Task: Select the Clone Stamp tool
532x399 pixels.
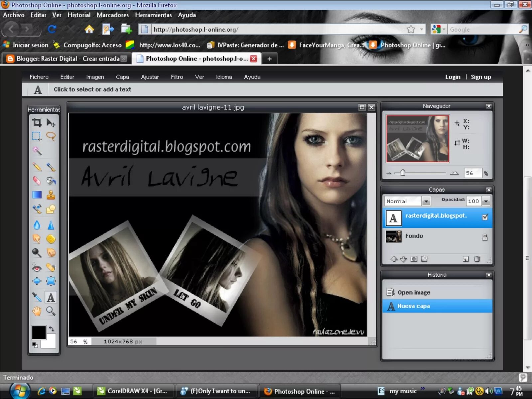Action: (51, 195)
